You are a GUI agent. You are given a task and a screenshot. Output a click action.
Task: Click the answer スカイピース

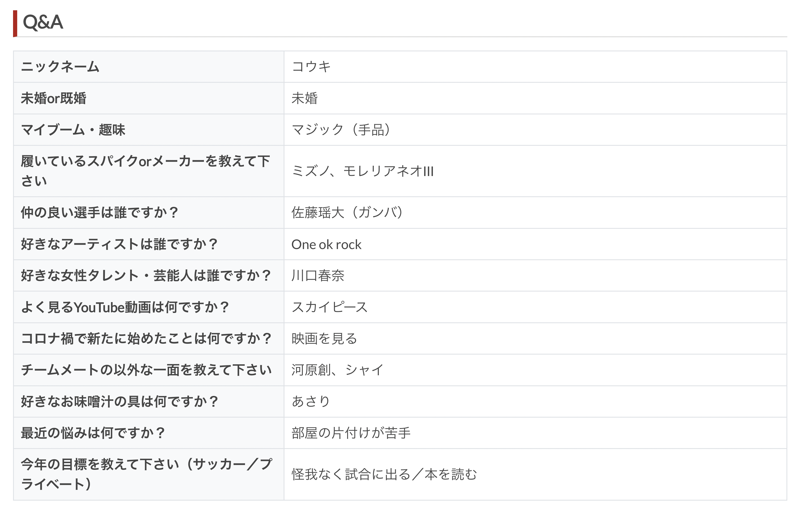pos(329,307)
